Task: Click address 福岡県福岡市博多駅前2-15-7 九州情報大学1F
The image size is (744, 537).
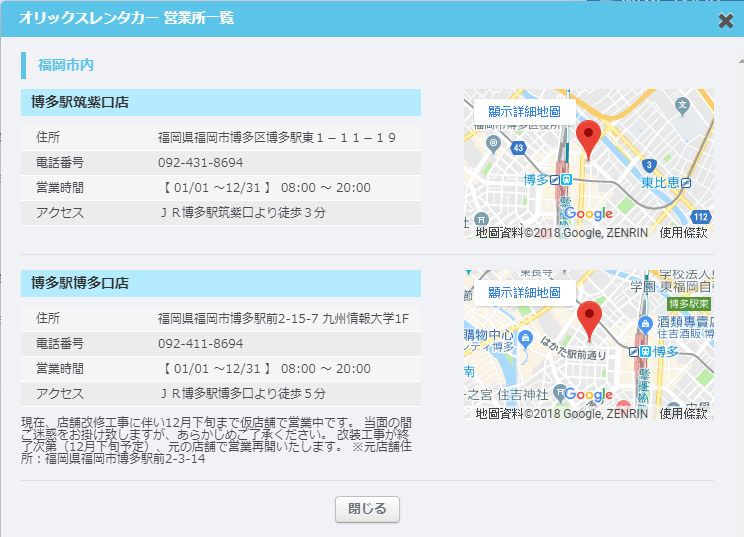Action: tap(283, 318)
